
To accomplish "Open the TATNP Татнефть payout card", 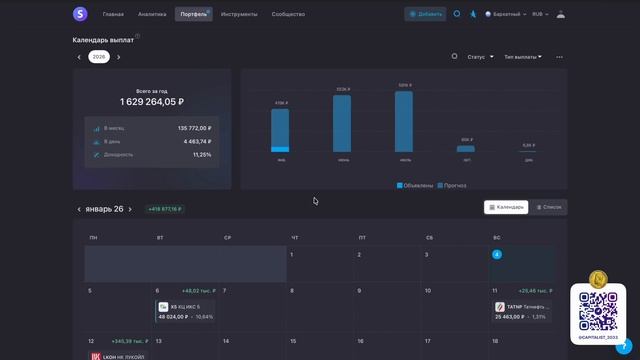I will click(x=522, y=311).
